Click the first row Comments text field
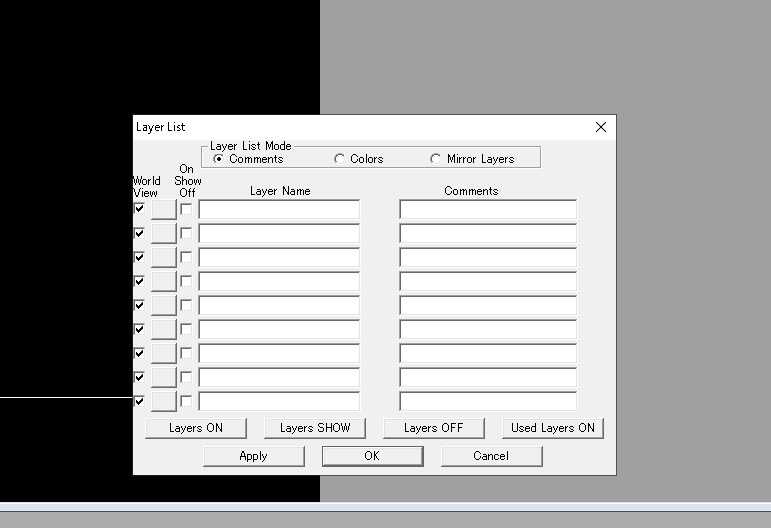This screenshot has height=528, width=771. (488, 209)
